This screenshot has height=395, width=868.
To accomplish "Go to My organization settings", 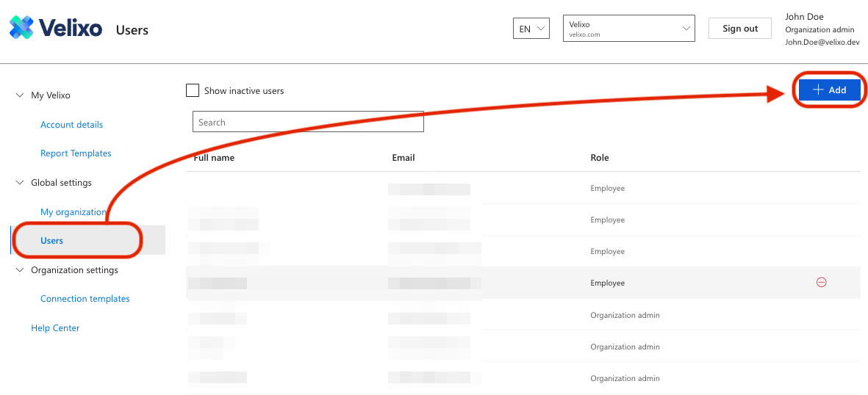I will tap(73, 212).
